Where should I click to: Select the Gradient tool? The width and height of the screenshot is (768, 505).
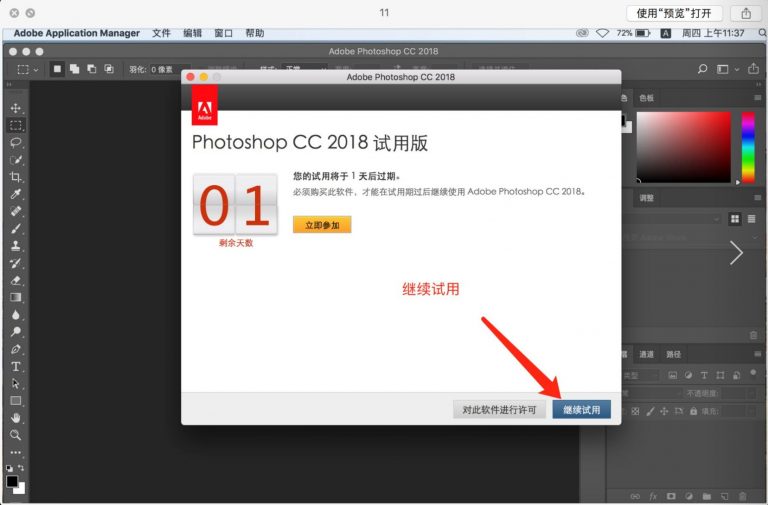[x=16, y=297]
